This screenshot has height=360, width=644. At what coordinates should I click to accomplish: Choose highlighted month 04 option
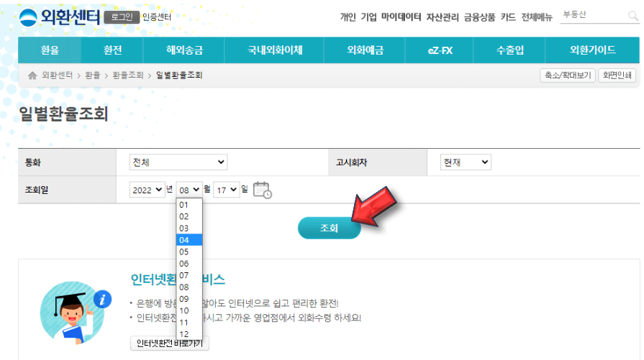[189, 240]
